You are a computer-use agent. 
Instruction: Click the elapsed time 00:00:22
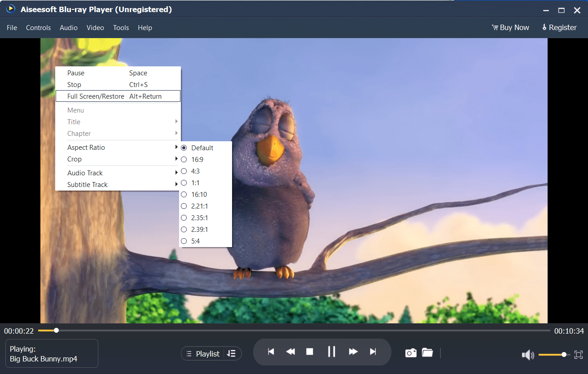coord(19,331)
